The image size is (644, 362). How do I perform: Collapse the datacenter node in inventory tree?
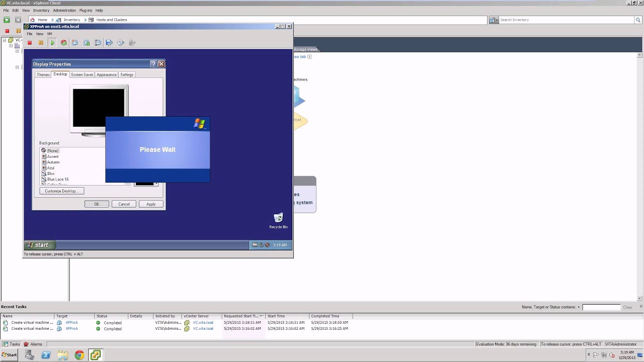[11, 46]
